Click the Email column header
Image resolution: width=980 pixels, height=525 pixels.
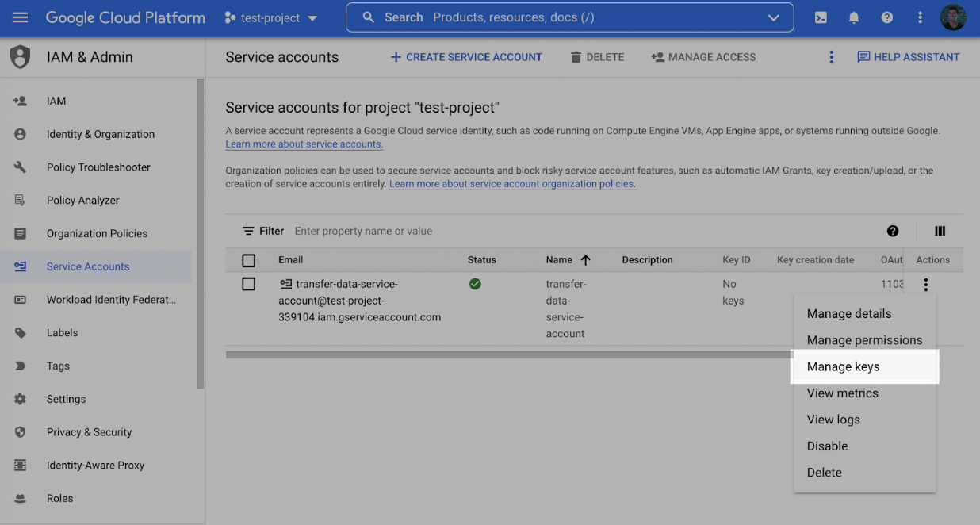[x=291, y=260]
